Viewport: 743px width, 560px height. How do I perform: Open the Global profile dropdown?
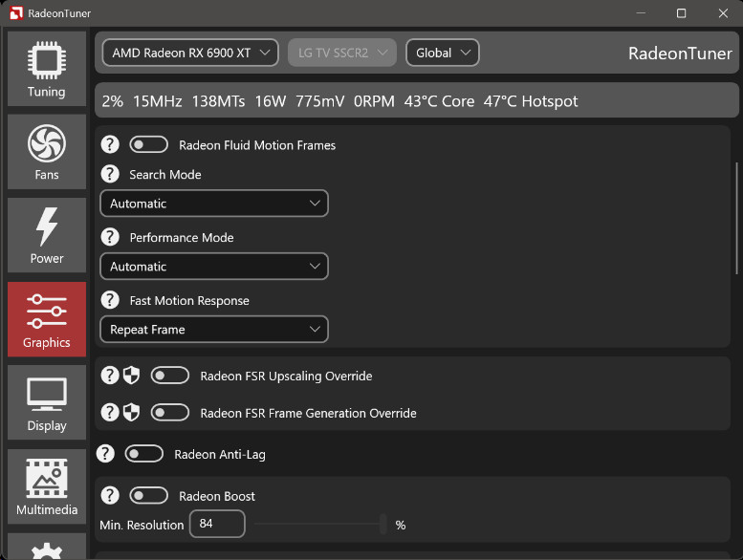pos(443,53)
